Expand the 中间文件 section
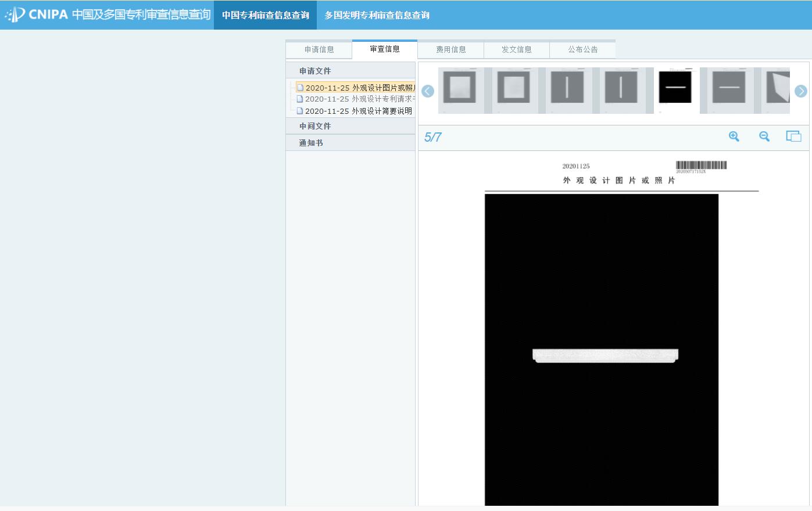812x511 pixels. point(315,126)
